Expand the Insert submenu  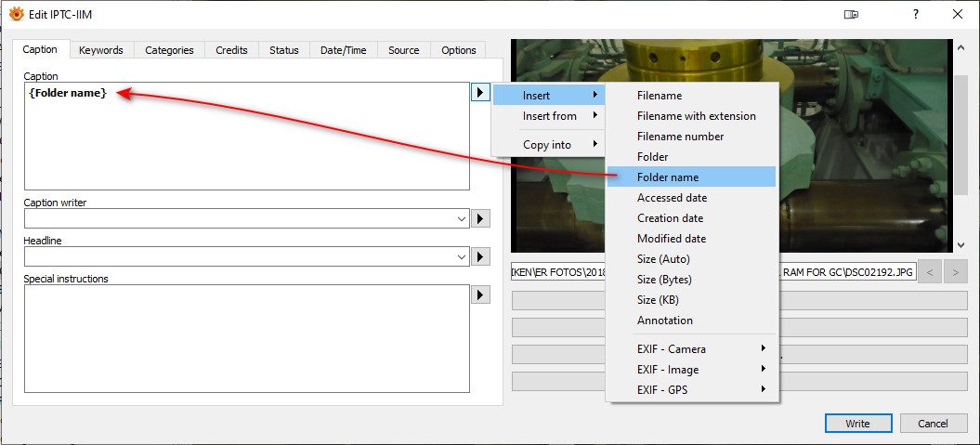click(549, 96)
